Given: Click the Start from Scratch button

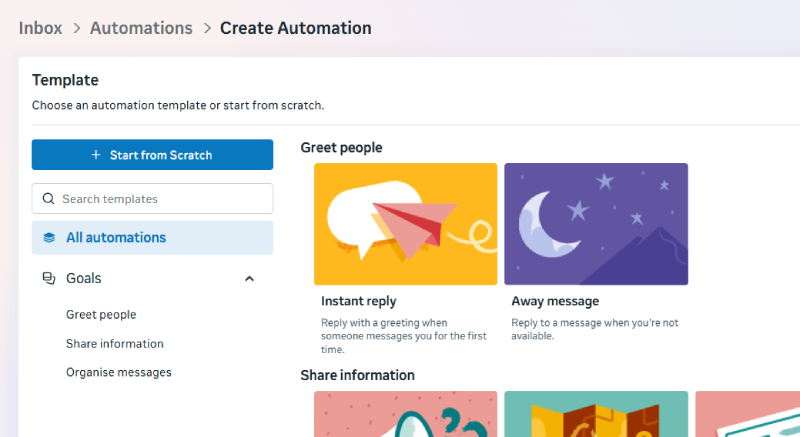Looking at the screenshot, I should pos(152,155).
